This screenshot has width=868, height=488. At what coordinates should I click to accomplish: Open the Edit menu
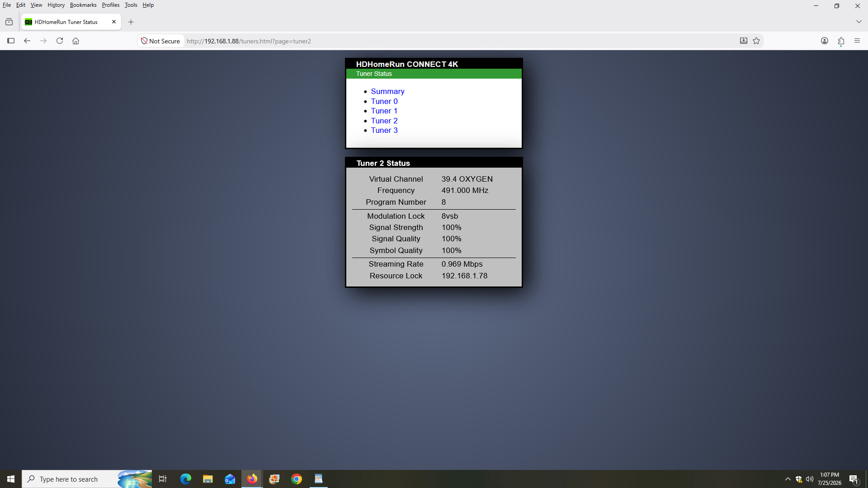[21, 5]
